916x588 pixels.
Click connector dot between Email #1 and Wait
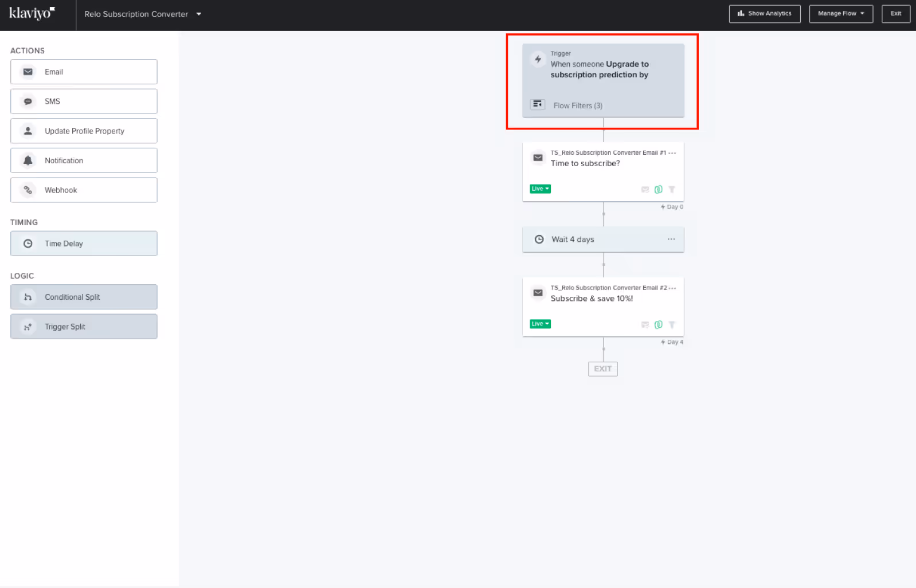604,214
